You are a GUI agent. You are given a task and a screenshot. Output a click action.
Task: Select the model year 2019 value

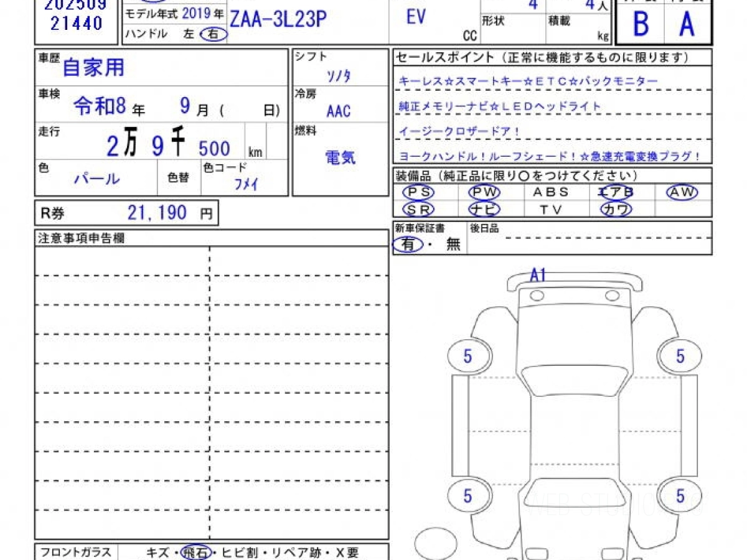pyautogui.click(x=197, y=13)
